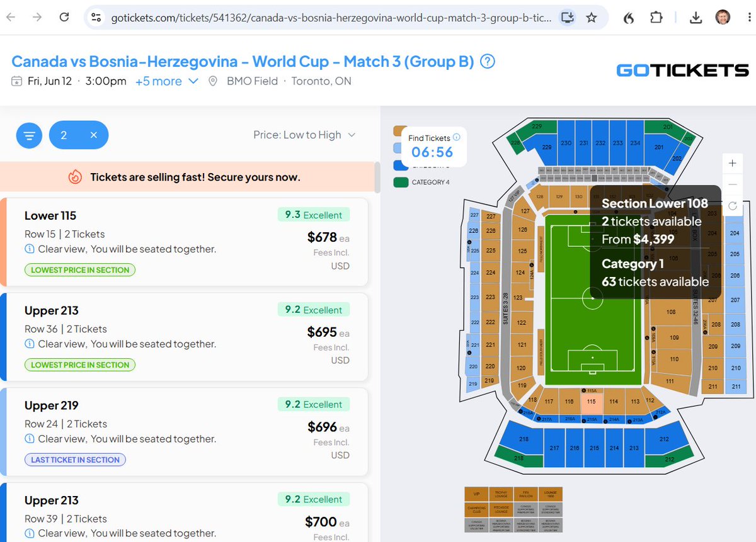The height and width of the screenshot is (542, 756).
Task: Remove the 2 tickets quantity filter
Action: point(93,135)
